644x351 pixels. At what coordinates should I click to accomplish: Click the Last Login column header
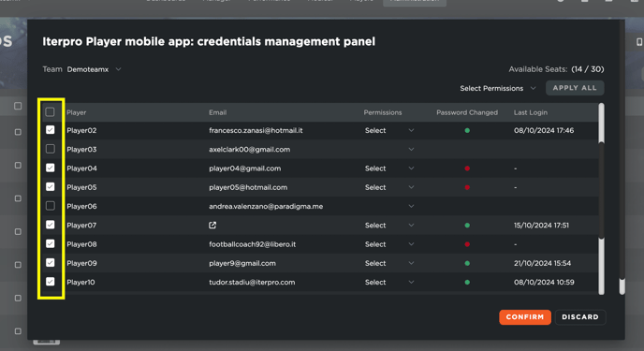[x=531, y=112]
